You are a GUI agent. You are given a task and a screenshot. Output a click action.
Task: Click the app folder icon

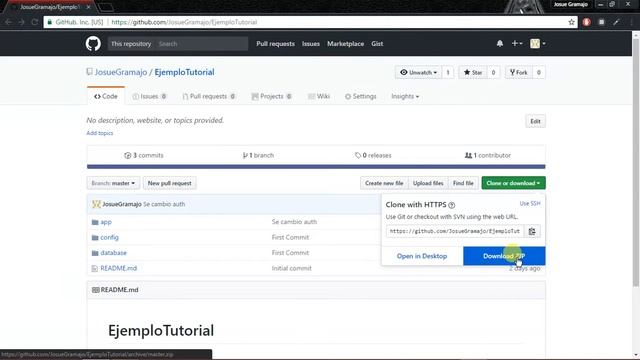tap(95, 222)
